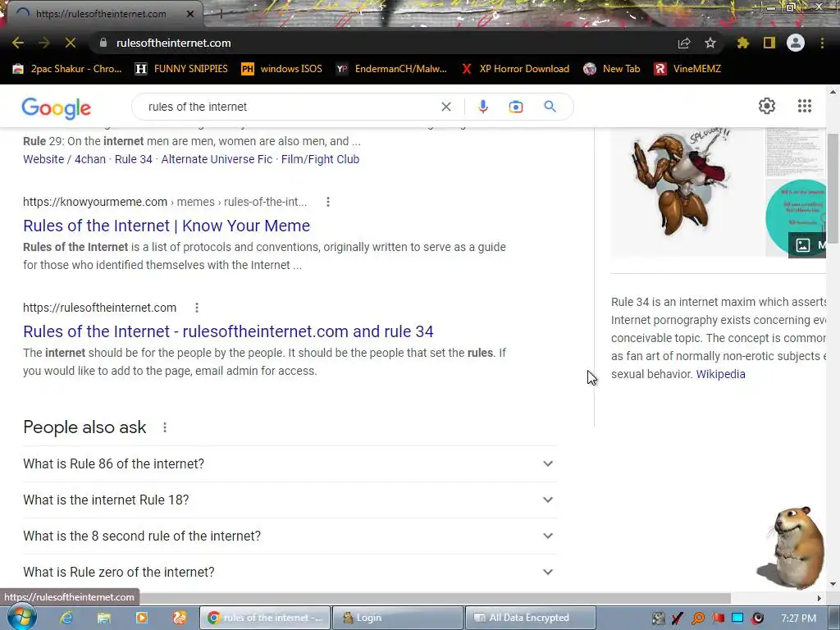840x630 pixels.
Task: Open a new browser tab
Action: pyautogui.click(x=221, y=14)
